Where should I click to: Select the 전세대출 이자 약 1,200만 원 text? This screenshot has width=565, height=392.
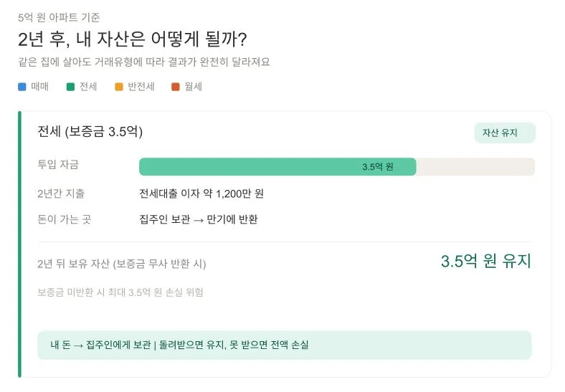pos(201,193)
